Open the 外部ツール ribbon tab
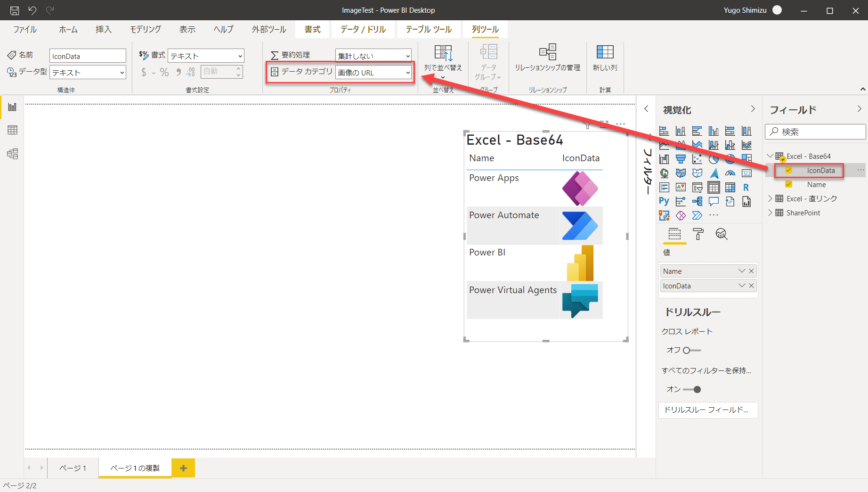This screenshot has width=868, height=492. (269, 29)
